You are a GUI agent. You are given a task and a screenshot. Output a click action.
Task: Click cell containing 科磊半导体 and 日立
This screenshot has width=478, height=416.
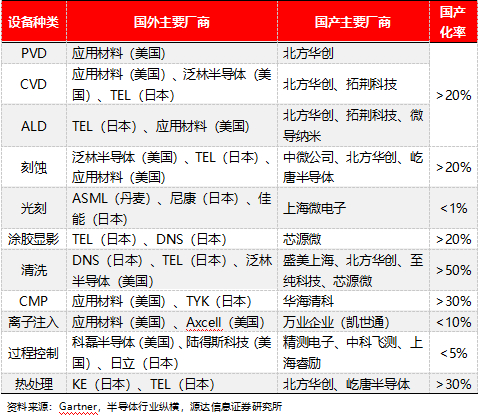[x=172, y=353]
